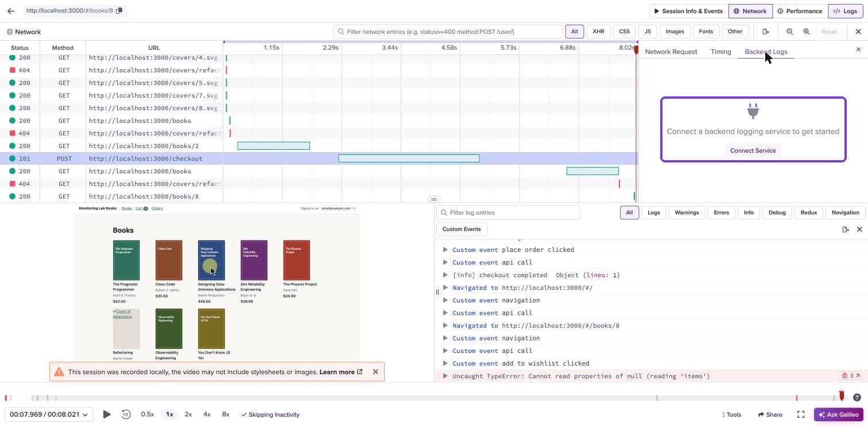Dismiss the locally recorded session warning

tap(375, 371)
